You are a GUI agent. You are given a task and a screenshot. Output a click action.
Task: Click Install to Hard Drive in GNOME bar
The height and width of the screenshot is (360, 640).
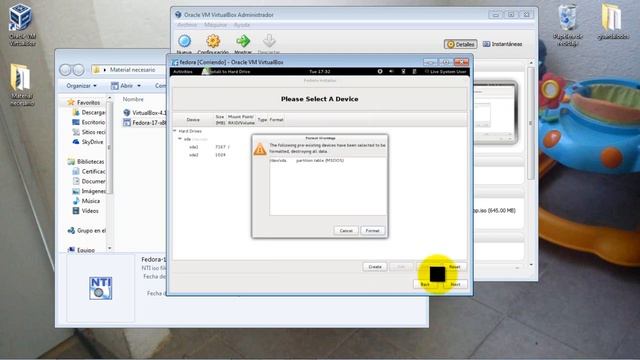coord(227,71)
